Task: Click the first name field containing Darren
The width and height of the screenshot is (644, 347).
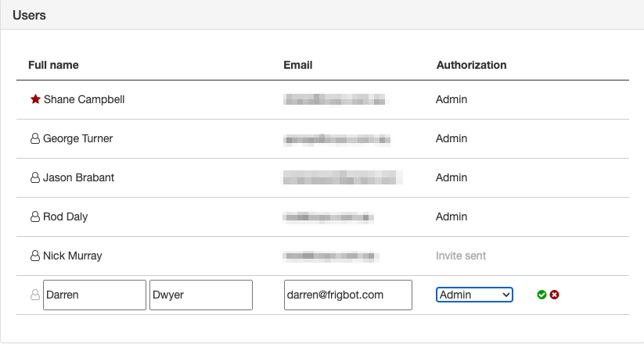Action: (x=95, y=295)
